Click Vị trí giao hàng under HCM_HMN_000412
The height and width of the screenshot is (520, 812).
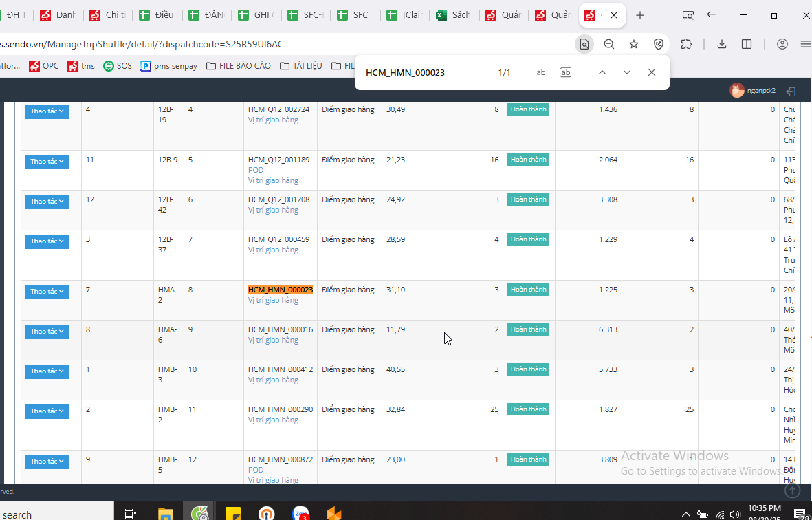pos(274,380)
